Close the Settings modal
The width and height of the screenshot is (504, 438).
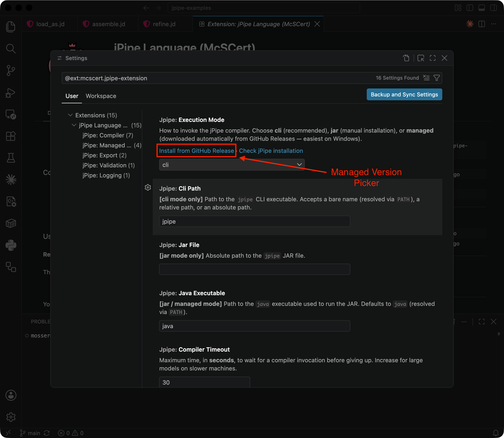444,58
